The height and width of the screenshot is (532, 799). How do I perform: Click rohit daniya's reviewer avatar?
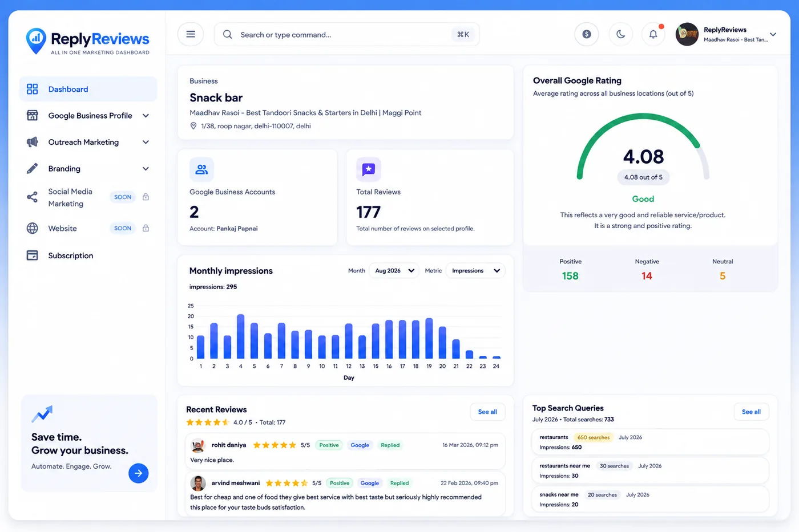click(198, 445)
